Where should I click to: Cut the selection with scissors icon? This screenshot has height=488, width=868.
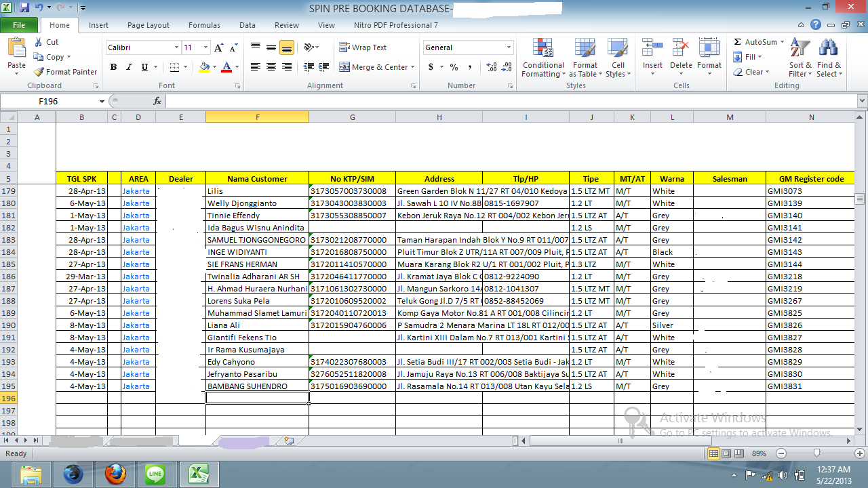47,42
